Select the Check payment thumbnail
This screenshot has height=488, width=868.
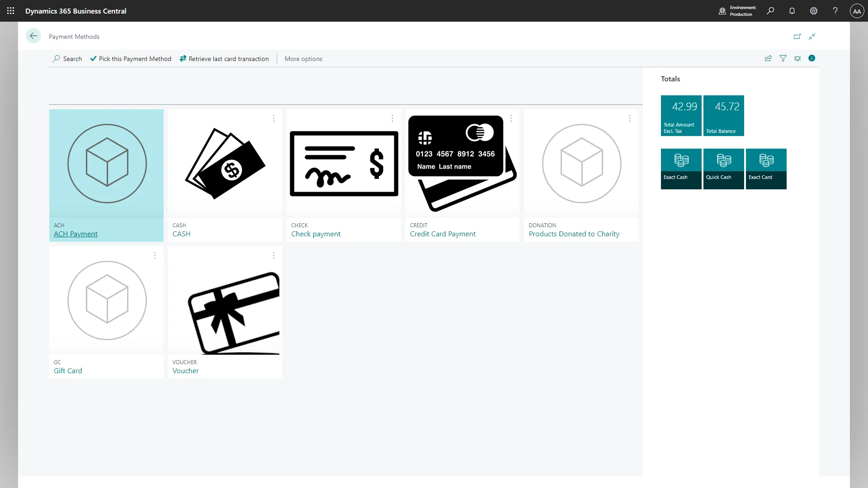[x=344, y=164]
